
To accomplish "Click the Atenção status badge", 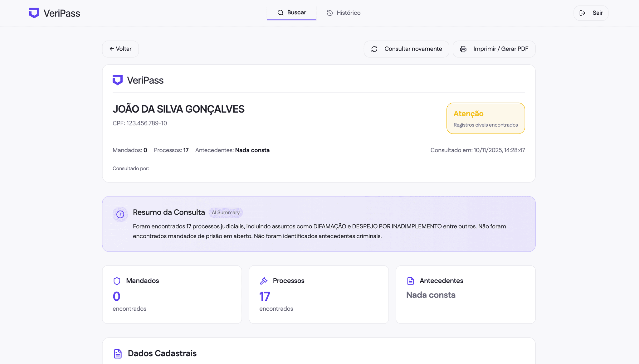I will 485,118.
